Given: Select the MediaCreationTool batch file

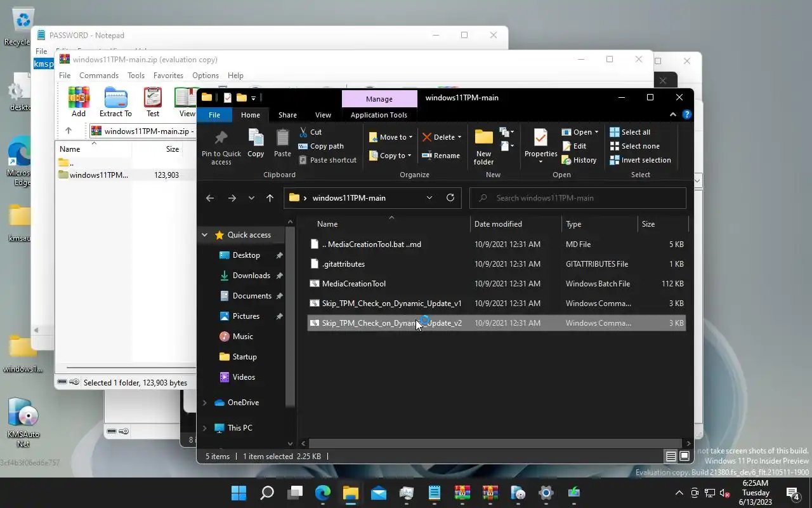Looking at the screenshot, I should (x=497, y=284).
